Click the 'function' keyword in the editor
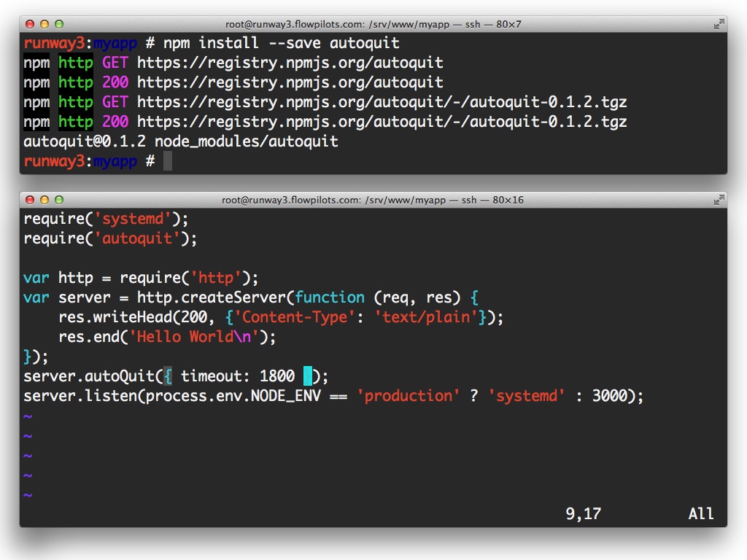747x560 pixels. (x=330, y=297)
